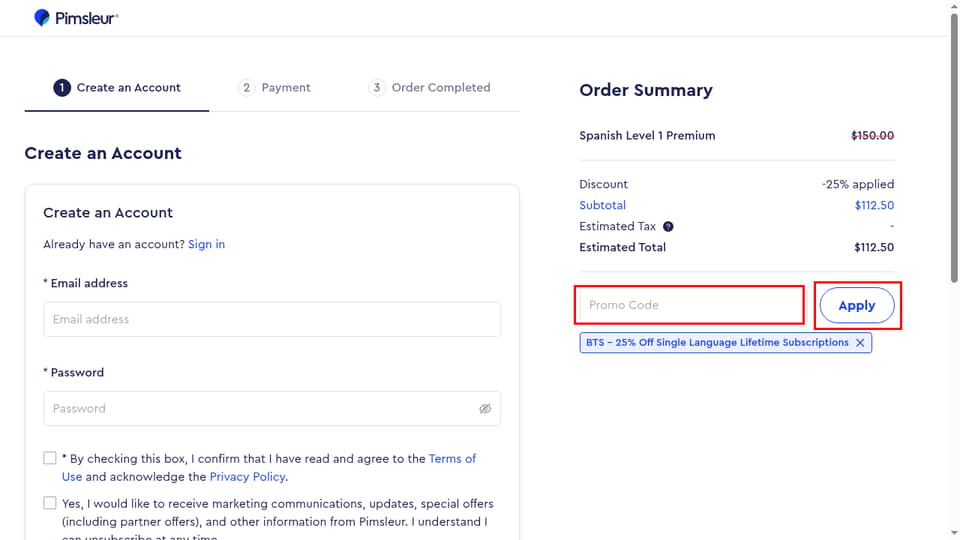Click the Spanish Level 1 Premium item
This screenshot has height=540, width=960.
[647, 135]
